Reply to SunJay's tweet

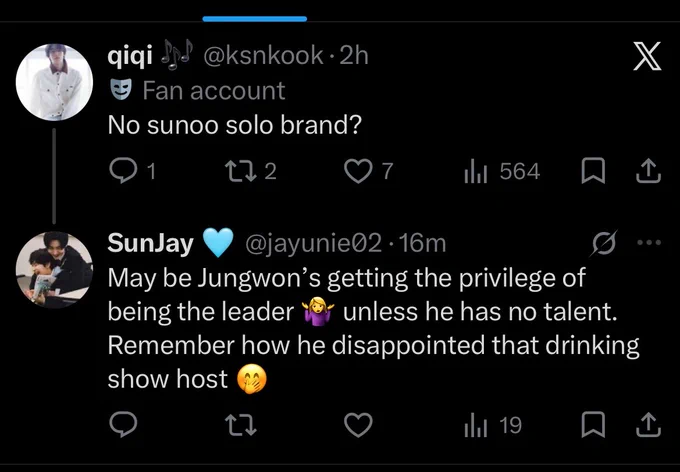pyautogui.click(x=123, y=424)
